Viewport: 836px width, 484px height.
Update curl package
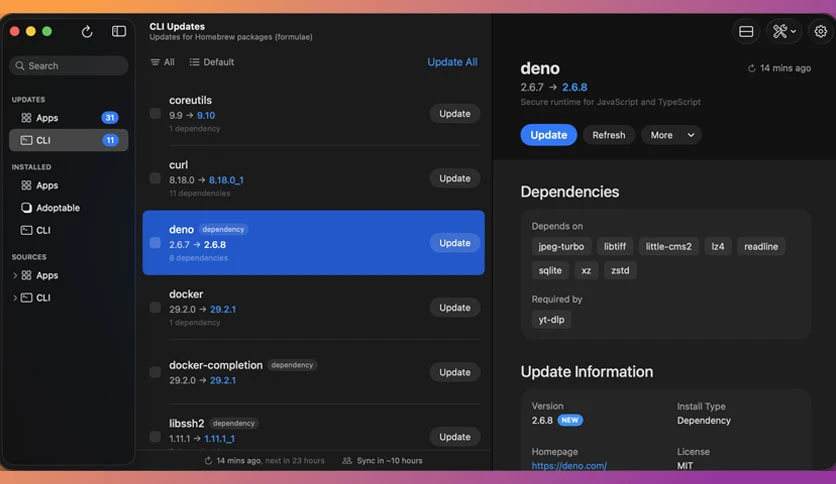[x=455, y=178]
